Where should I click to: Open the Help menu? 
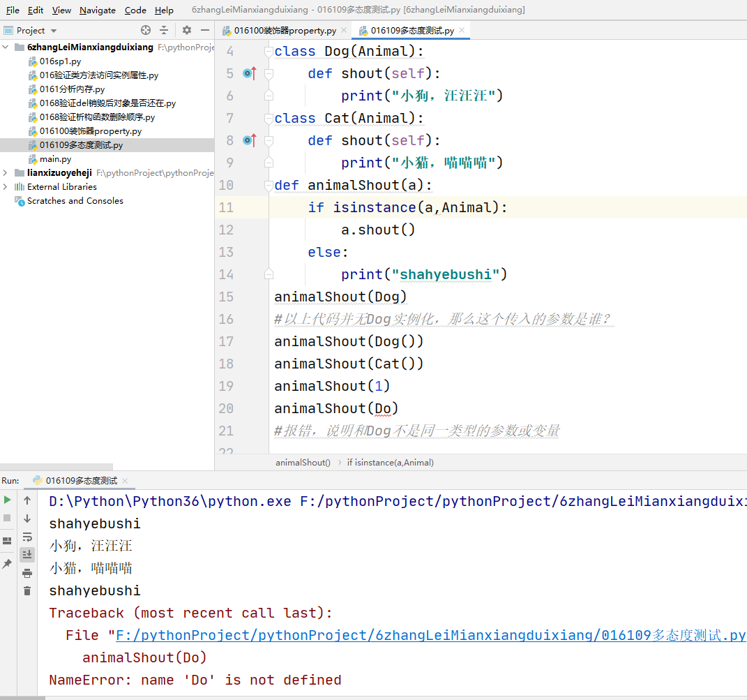[x=164, y=10]
